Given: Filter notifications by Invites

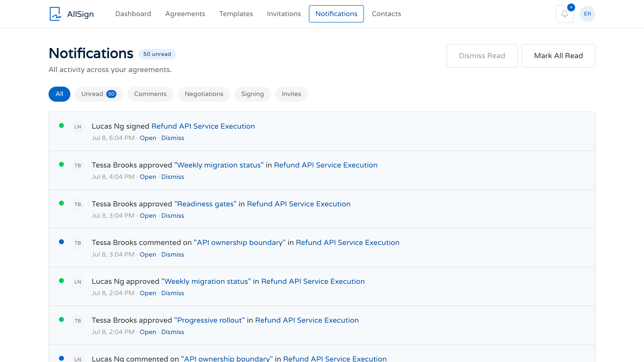Looking at the screenshot, I should click(291, 94).
